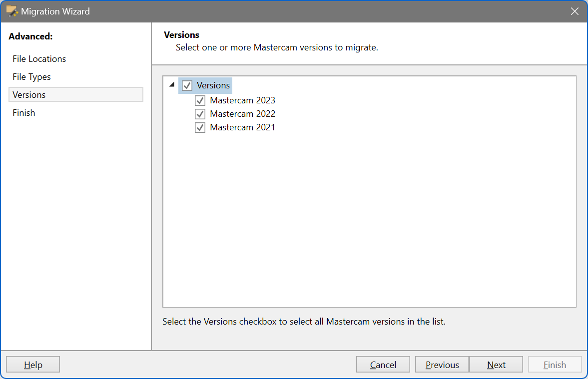Image resolution: width=588 pixels, height=379 pixels.
Task: Go to the File Types step
Action: (31, 77)
